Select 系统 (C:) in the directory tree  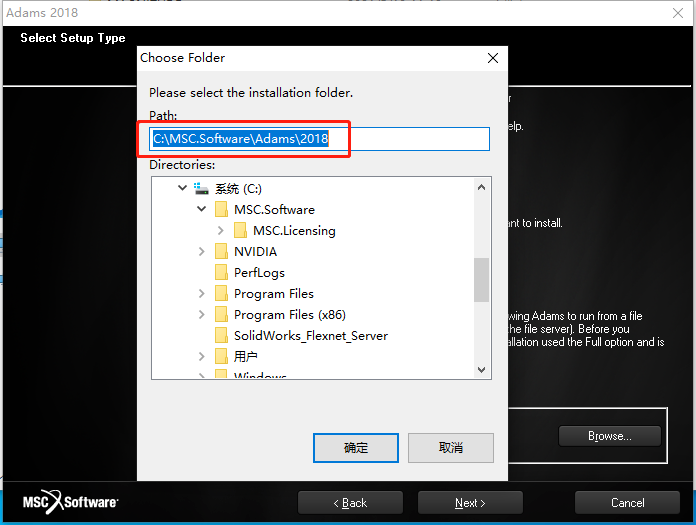pyautogui.click(x=238, y=189)
